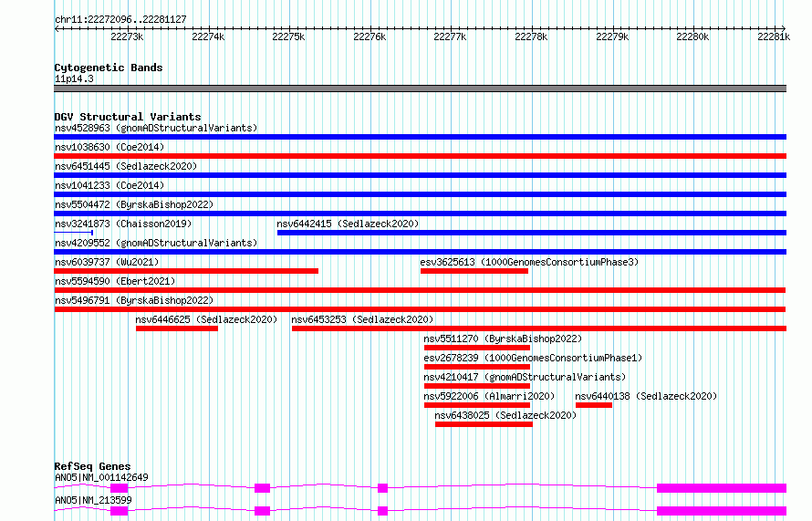The height and width of the screenshot is (521, 812).
Task: Select the nsv1038630 (Coe2014) variant label
Action: click(109, 147)
